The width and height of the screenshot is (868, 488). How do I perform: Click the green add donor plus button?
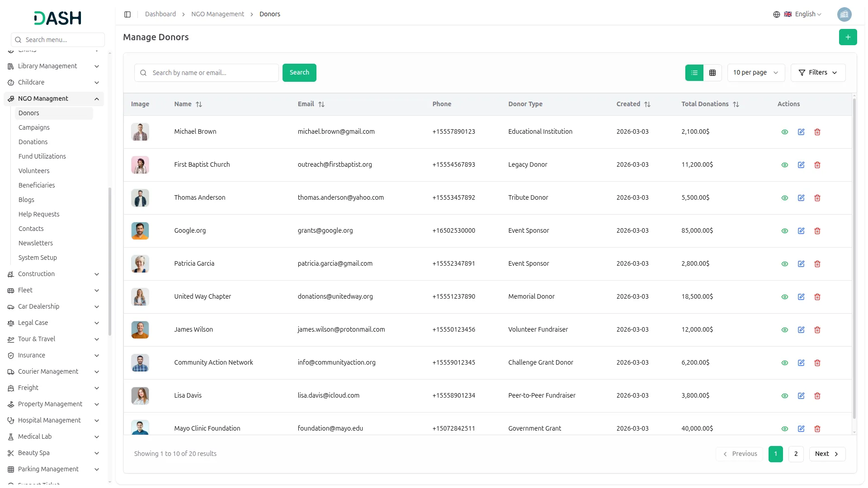848,37
